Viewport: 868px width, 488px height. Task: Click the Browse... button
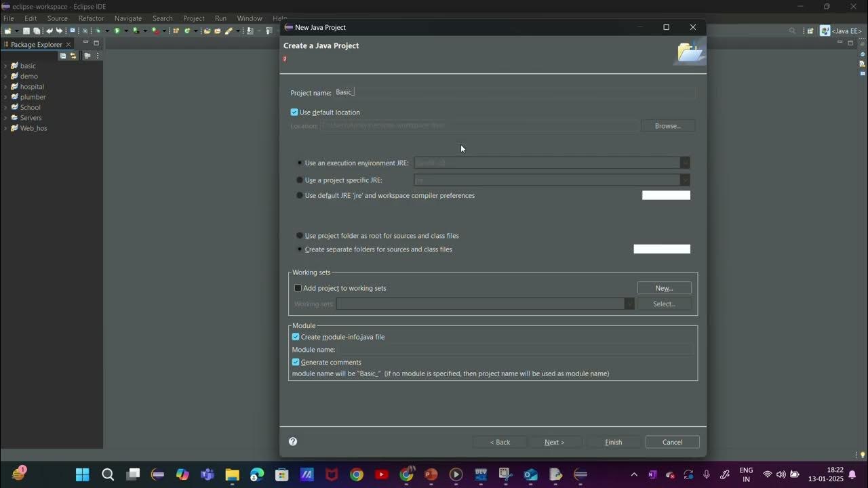click(x=668, y=125)
